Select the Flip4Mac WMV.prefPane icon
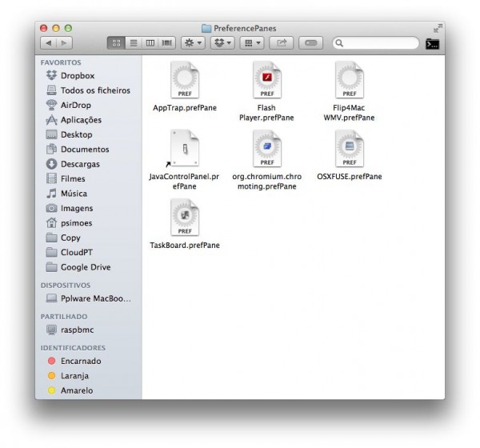The height and width of the screenshot is (448, 480). pyautogui.click(x=350, y=80)
